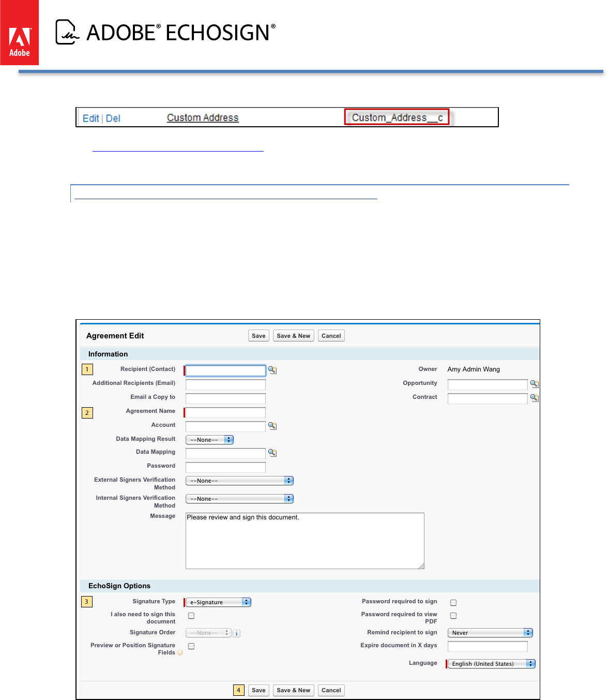This screenshot has width=609, height=700.
Task: Click the Agreement Edit title
Action: 115,336
